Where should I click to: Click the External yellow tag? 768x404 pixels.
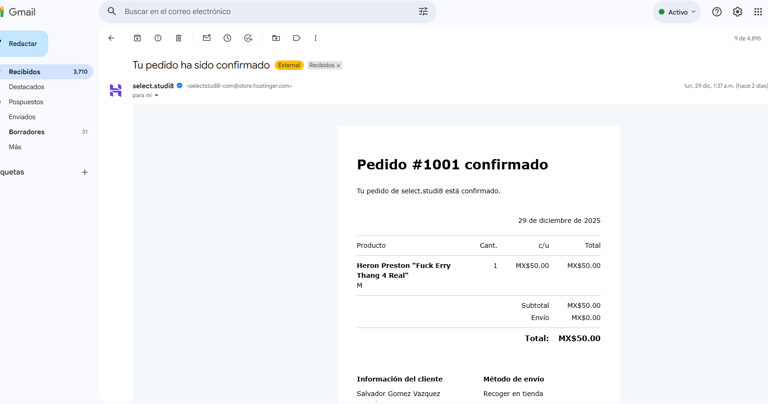pyautogui.click(x=289, y=65)
